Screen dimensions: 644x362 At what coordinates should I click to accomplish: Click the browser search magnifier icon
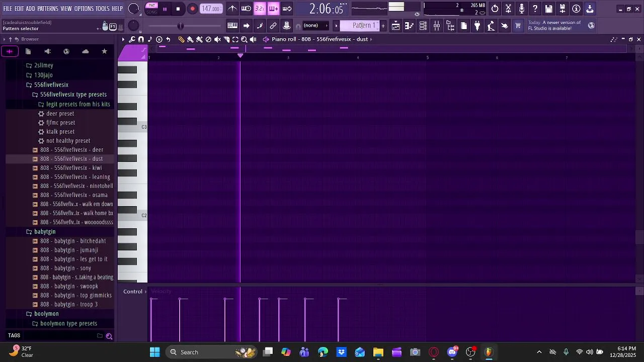(x=109, y=336)
